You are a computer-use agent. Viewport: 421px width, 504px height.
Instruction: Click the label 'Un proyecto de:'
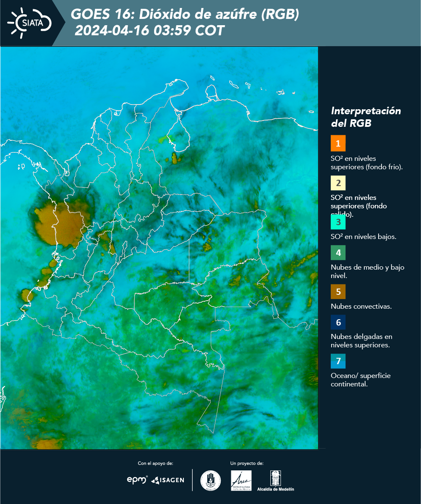[247, 463]
